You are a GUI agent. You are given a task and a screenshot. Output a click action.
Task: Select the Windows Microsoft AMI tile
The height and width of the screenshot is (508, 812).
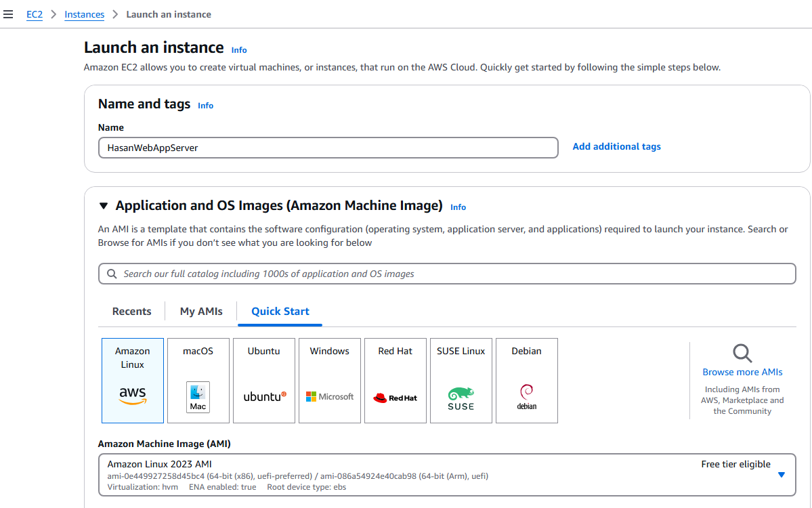pos(330,381)
